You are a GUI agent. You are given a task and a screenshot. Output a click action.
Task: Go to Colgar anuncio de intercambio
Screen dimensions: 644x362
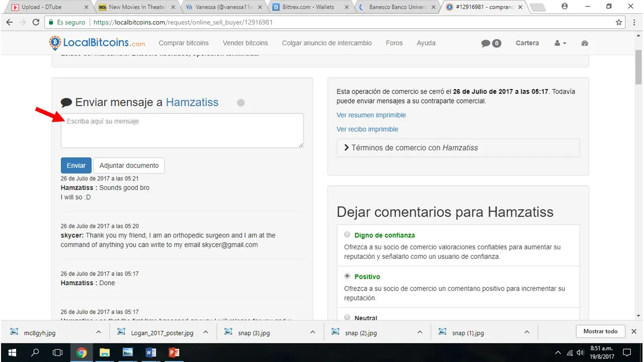coord(327,43)
